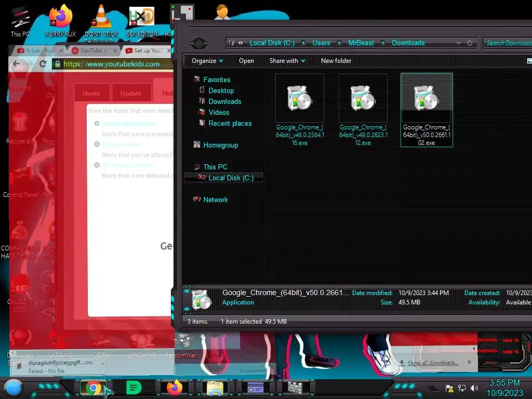The width and height of the screenshot is (532, 399).
Task: Create a New folder from toolbar
Action: point(336,61)
